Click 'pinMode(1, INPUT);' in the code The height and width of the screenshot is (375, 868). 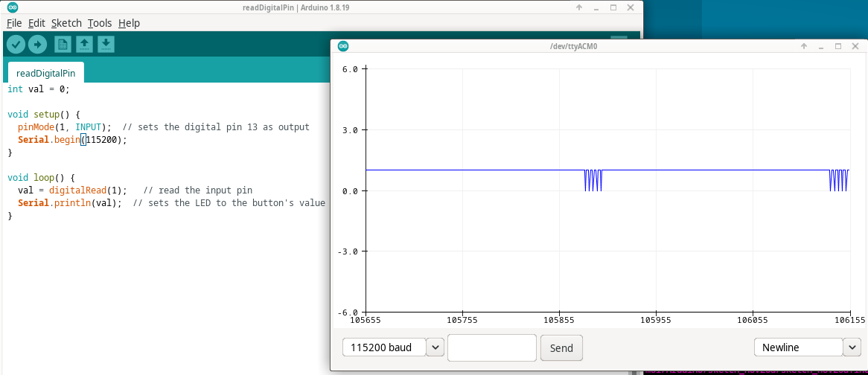pyautogui.click(x=65, y=127)
